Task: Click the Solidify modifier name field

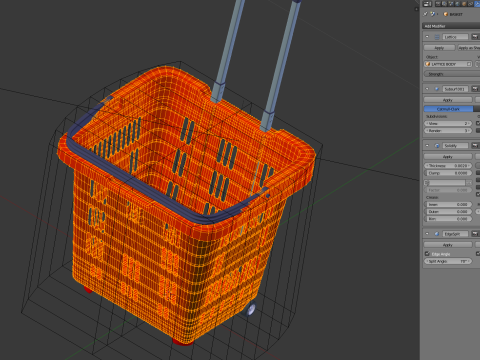Action: (456, 146)
